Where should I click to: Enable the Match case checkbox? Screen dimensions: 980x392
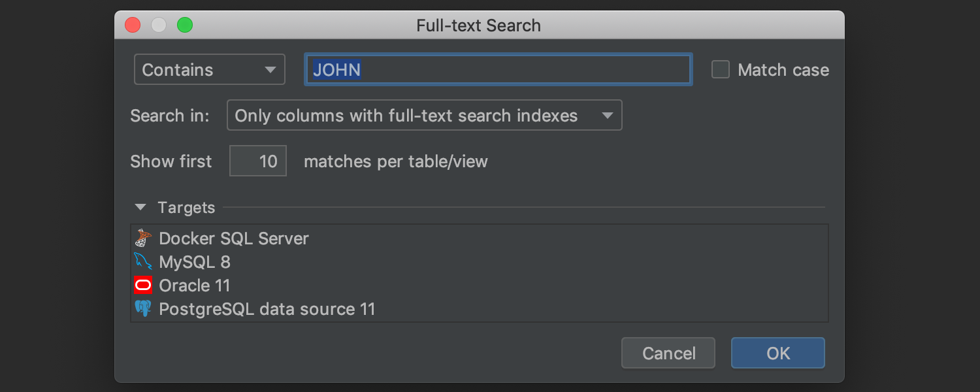(720, 69)
